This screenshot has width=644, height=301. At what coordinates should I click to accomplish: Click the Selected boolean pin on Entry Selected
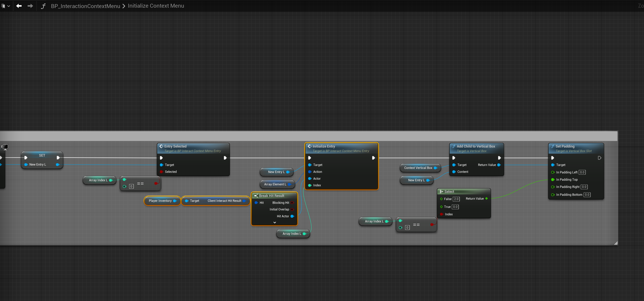coord(161,172)
